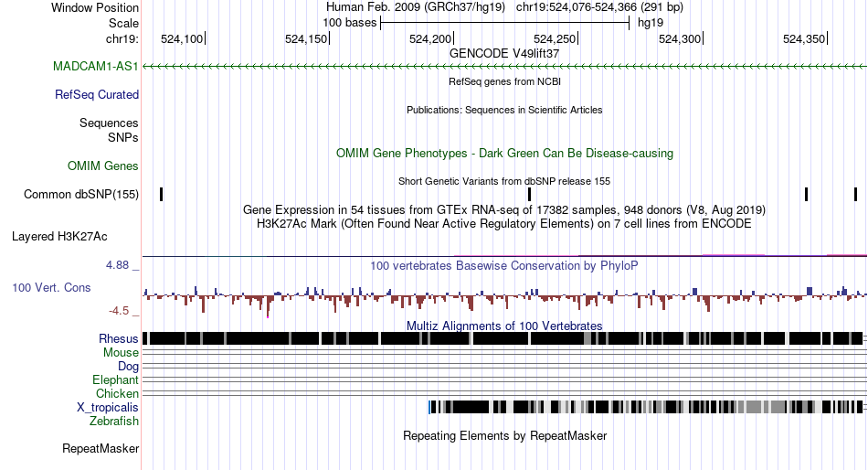Click the Sequences track label
868x470 pixels.
[x=109, y=123]
